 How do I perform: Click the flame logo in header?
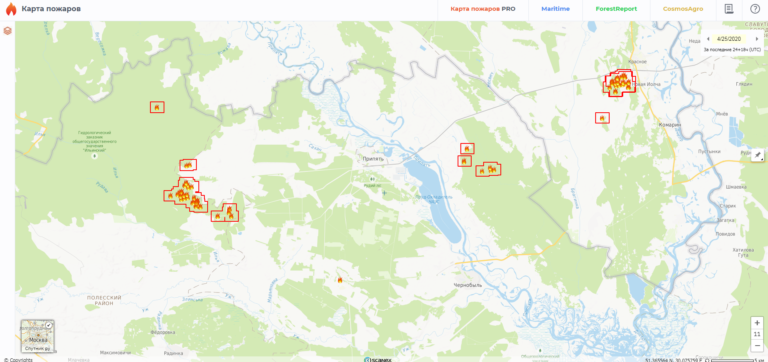point(11,9)
